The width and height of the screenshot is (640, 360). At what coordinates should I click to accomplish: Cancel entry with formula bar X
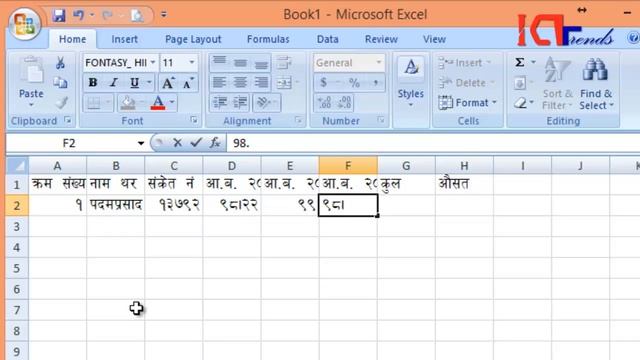(x=178, y=142)
